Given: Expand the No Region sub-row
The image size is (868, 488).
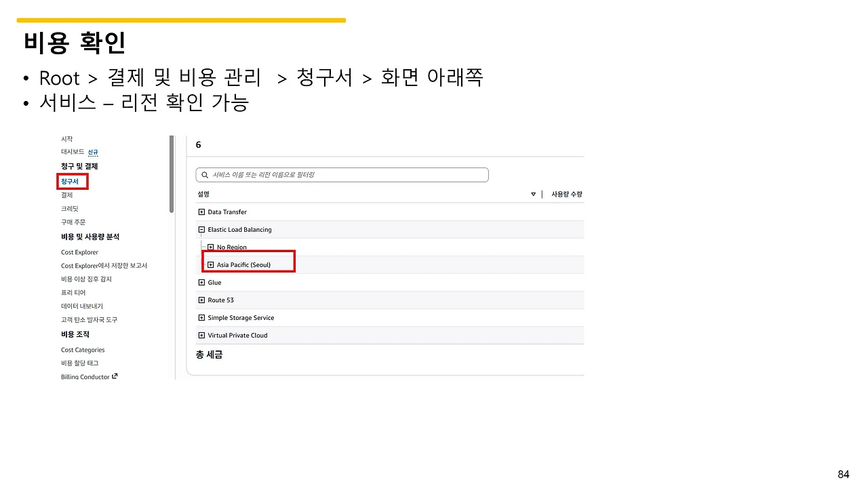Looking at the screenshot, I should (x=211, y=247).
